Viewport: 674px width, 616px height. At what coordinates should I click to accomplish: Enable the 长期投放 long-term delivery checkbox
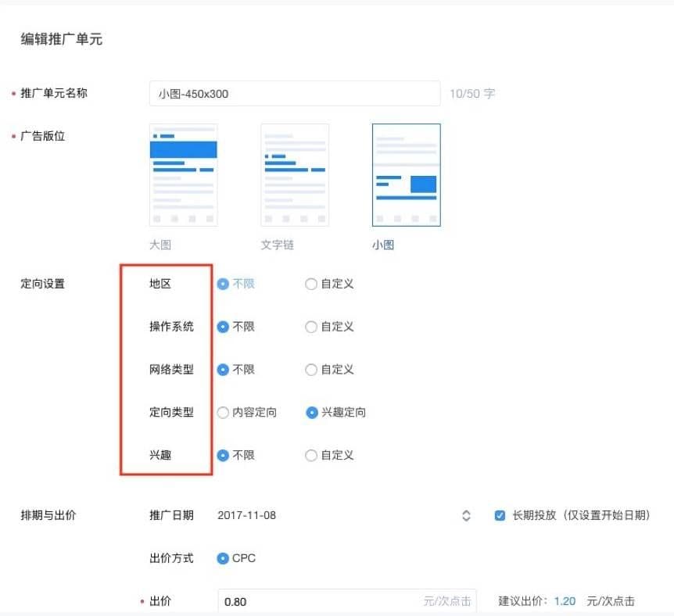pos(500,515)
